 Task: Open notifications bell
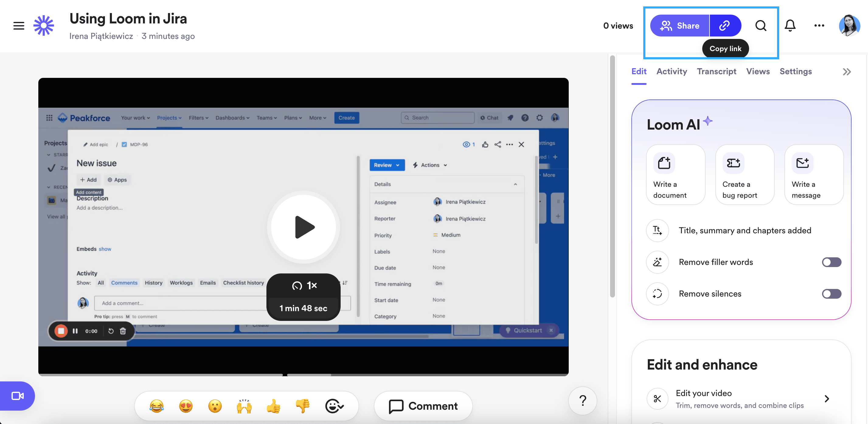(x=790, y=26)
